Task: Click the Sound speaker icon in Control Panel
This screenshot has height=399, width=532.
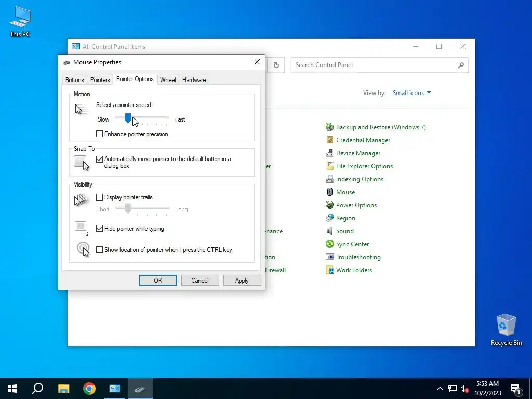Action: [329, 231]
